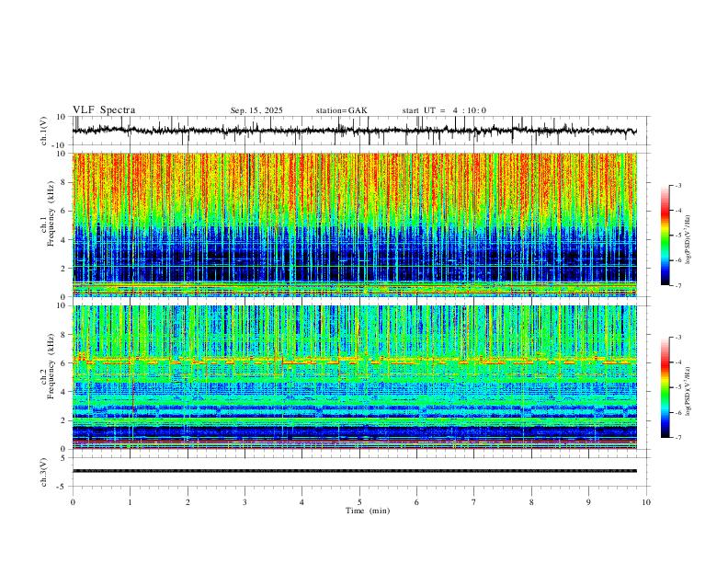Click the 'VLF Spectra' title text
728x563 pixels.
pyautogui.click(x=104, y=110)
